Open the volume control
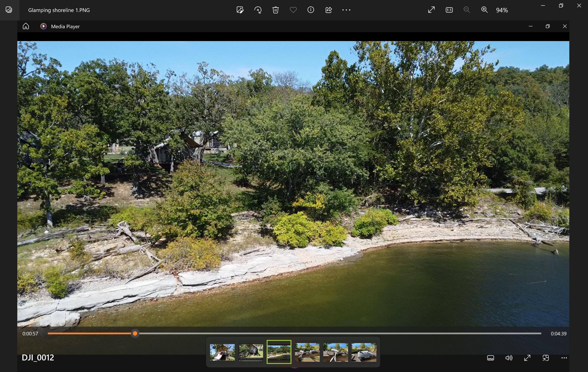 click(509, 358)
